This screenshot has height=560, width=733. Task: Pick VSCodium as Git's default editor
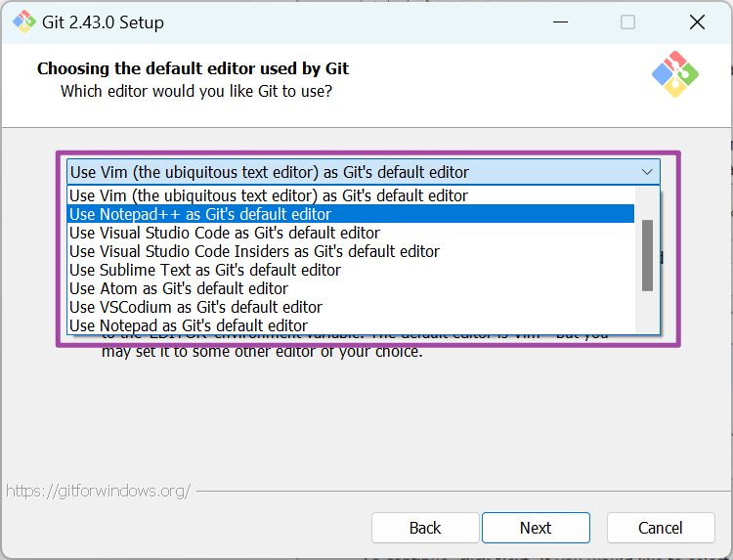click(x=195, y=307)
